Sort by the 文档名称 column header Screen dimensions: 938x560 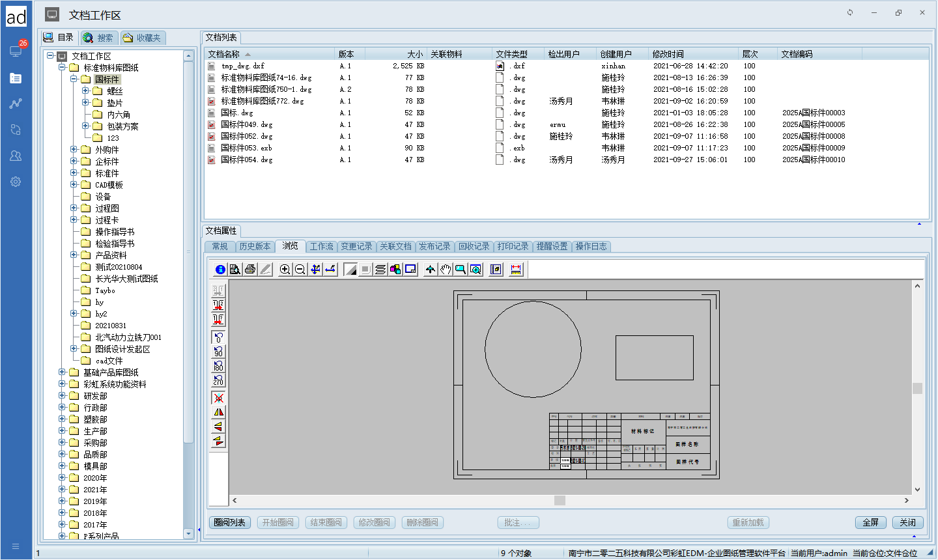tap(270, 54)
